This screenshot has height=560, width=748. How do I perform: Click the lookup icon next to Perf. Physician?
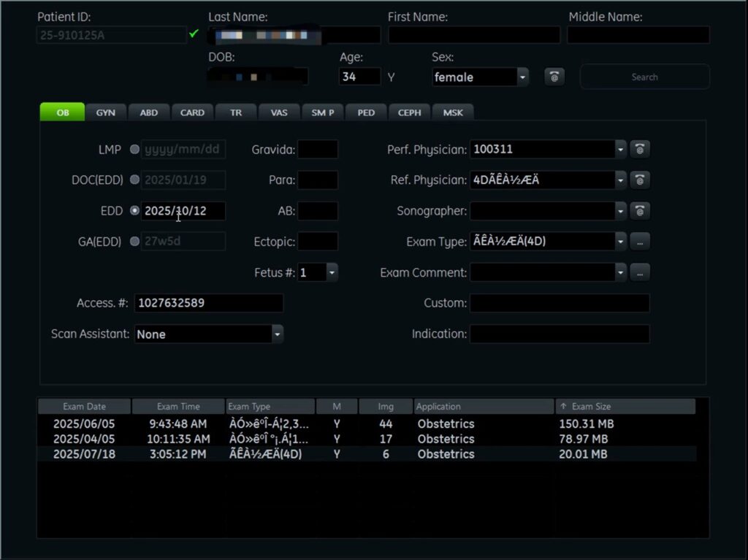[639, 149]
